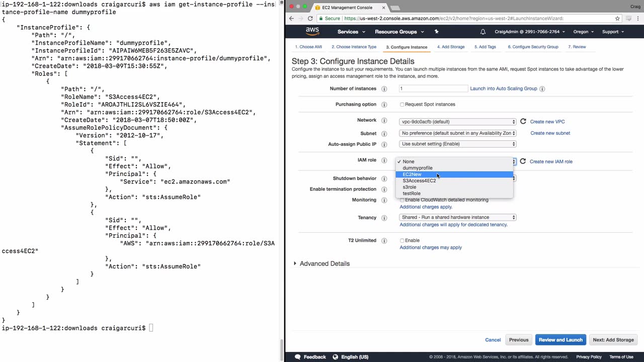Screen dimensions: 644x362
Task: Expand Advanced Details section
Action: (322, 263)
